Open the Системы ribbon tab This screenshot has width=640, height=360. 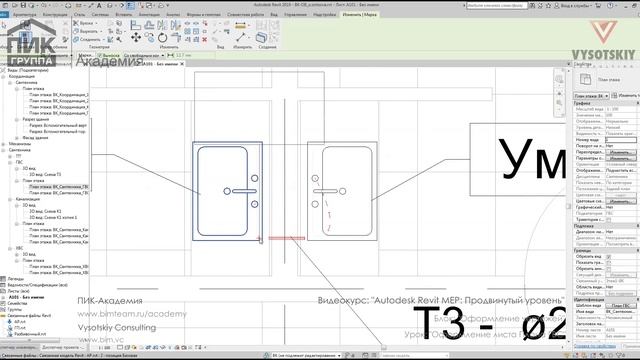point(100,14)
